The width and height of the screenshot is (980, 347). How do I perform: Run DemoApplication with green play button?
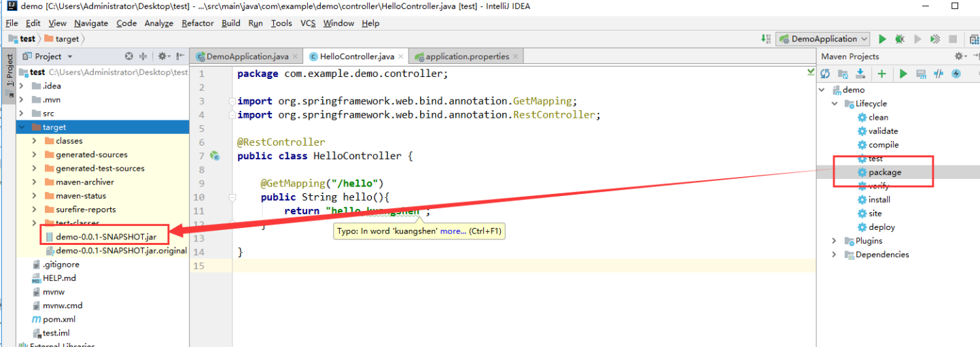(x=882, y=39)
